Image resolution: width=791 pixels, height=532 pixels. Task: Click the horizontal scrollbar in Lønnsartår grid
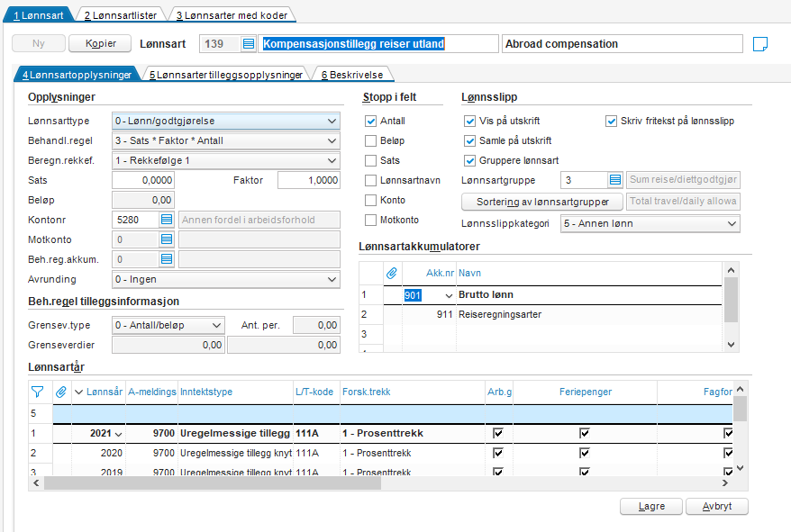(x=270, y=483)
